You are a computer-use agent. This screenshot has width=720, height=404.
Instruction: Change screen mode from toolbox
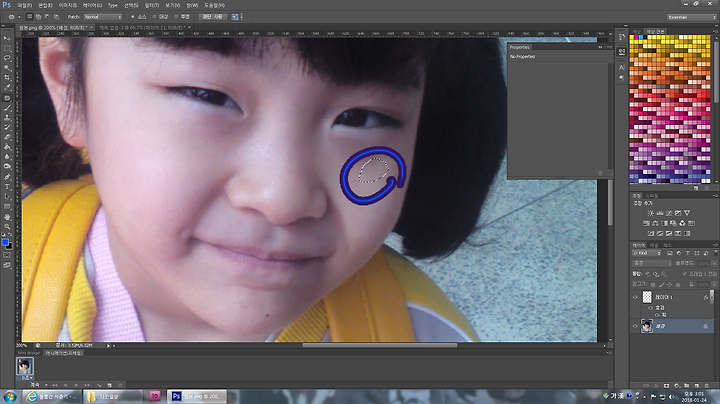(x=7, y=265)
